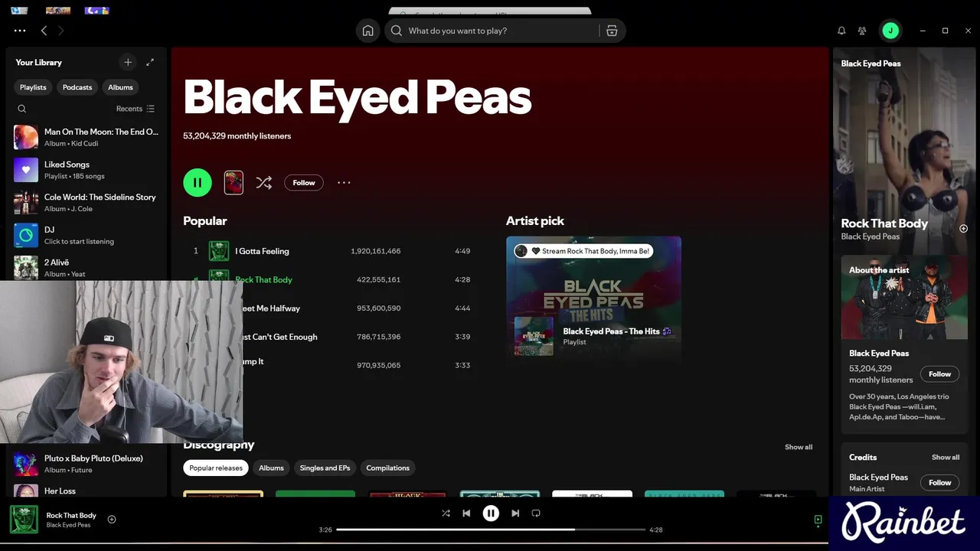Open Her Loss in library
Image resolution: width=980 pixels, height=551 pixels.
click(87, 490)
